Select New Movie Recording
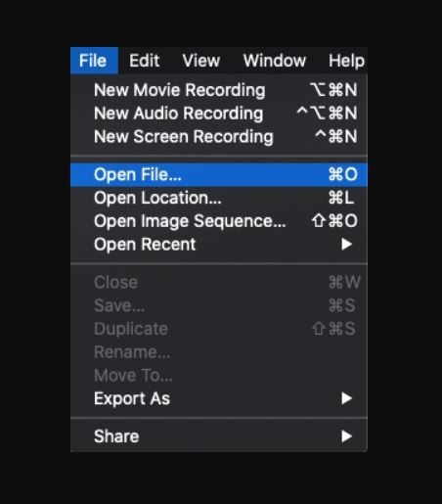The image size is (442, 504). pos(219,90)
